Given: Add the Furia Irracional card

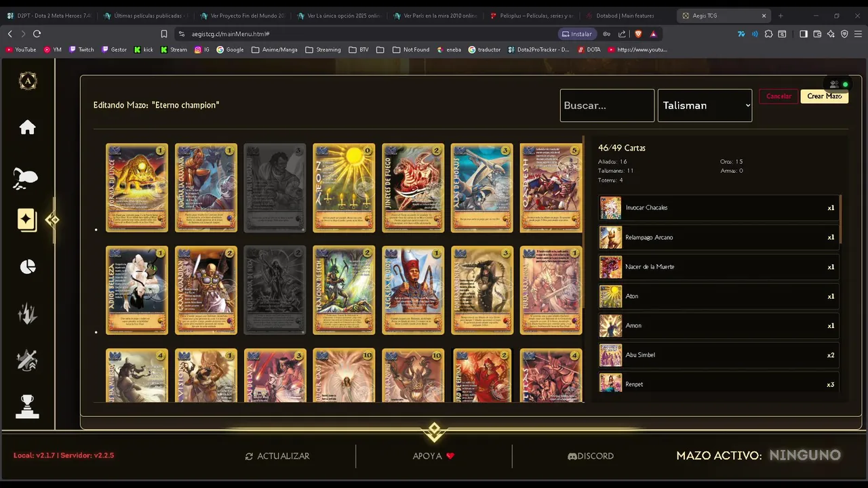Looking at the screenshot, I should (551, 290).
